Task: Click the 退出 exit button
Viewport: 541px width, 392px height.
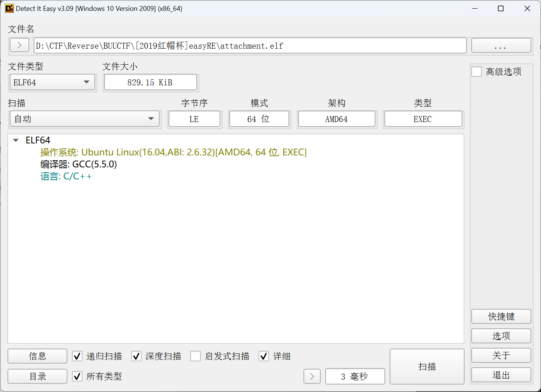Action: 501,375
